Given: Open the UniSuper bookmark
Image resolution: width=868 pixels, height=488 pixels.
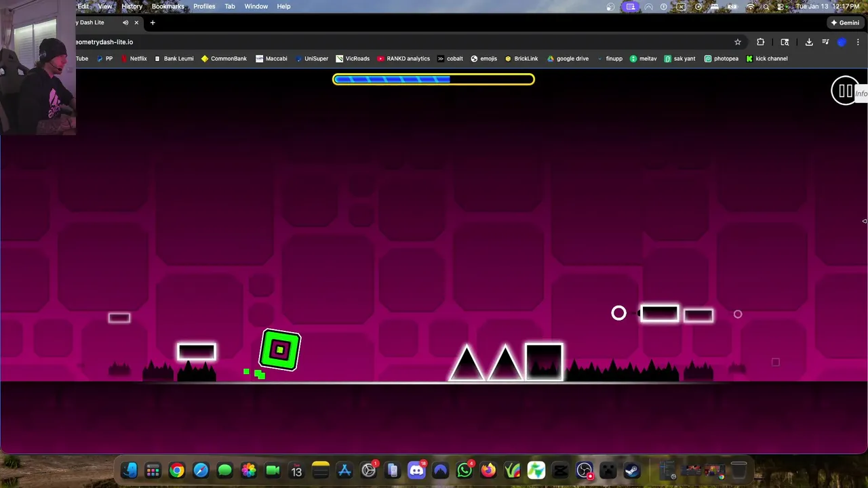Looking at the screenshot, I should [311, 58].
